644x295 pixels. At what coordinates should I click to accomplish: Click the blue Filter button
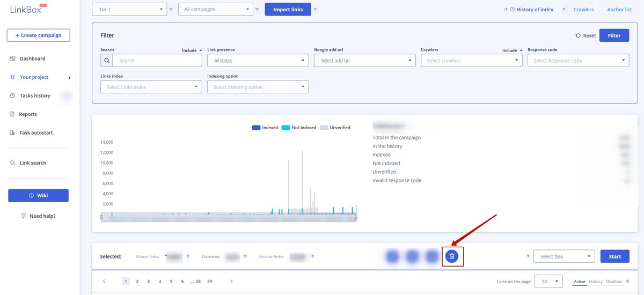614,35
